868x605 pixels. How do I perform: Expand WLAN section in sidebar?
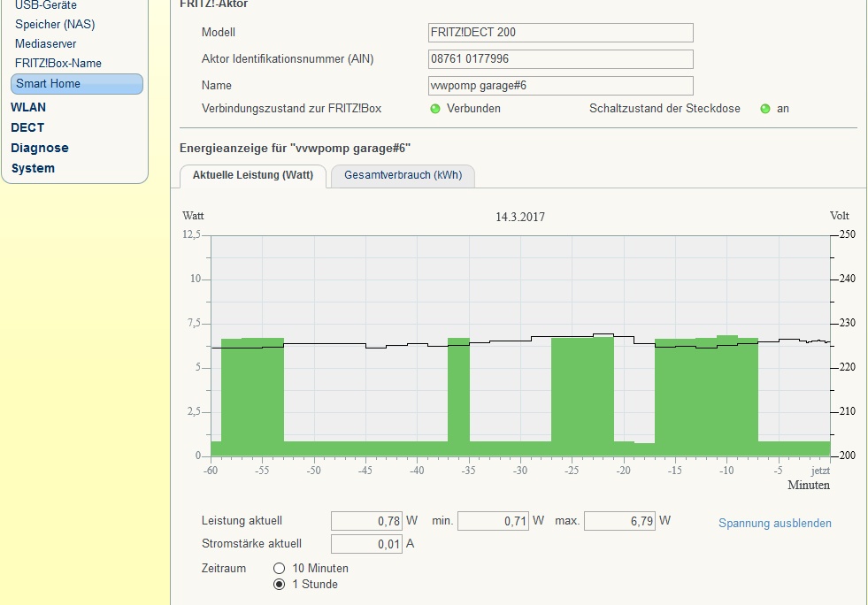(28, 107)
